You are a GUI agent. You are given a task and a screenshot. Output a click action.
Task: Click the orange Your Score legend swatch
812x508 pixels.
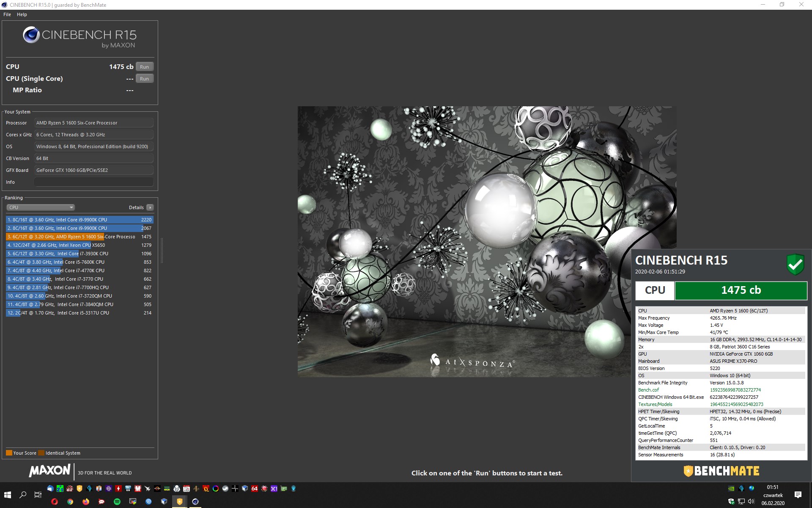click(9, 453)
